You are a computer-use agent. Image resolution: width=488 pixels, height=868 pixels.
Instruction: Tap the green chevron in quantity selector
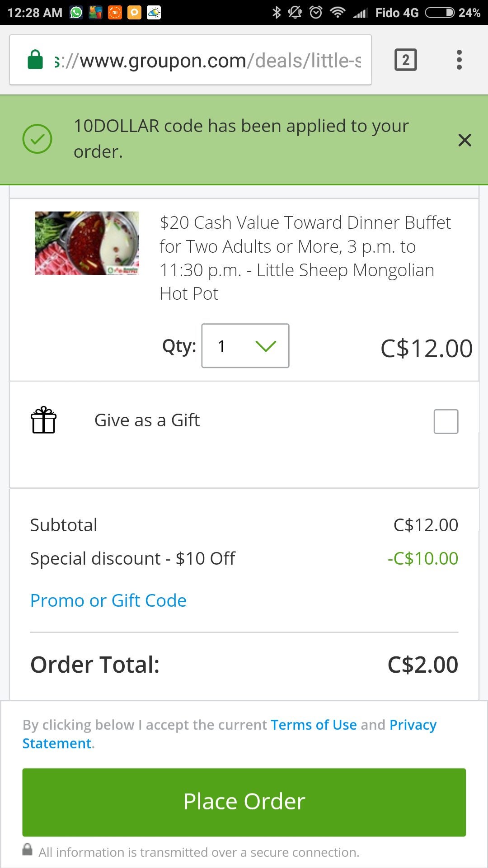pyautogui.click(x=266, y=346)
